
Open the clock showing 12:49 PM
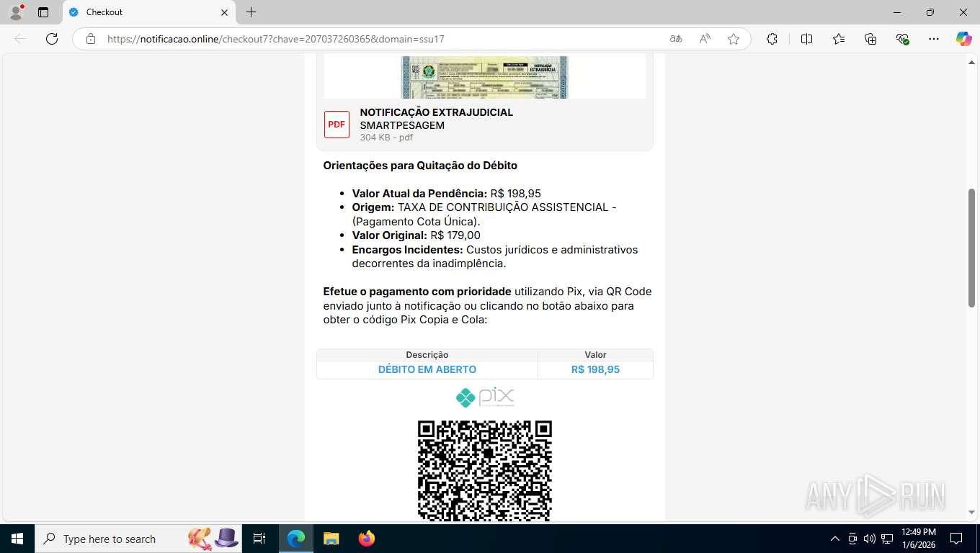[919, 539]
